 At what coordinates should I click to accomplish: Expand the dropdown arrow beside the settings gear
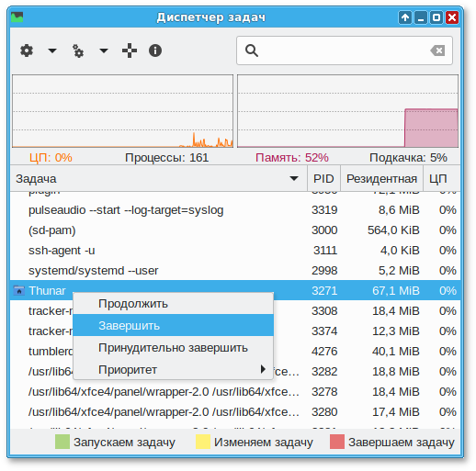pos(52,50)
